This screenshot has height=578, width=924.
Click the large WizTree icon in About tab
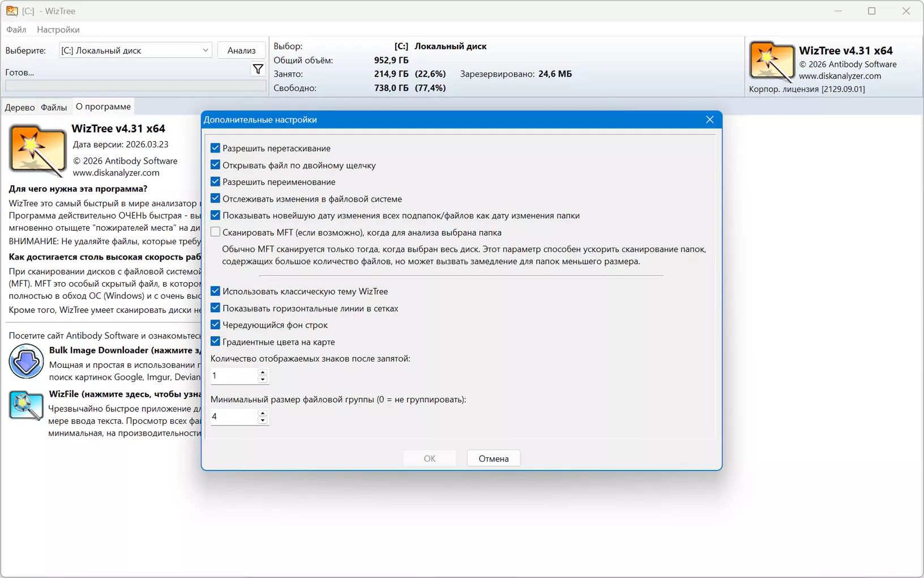click(37, 151)
